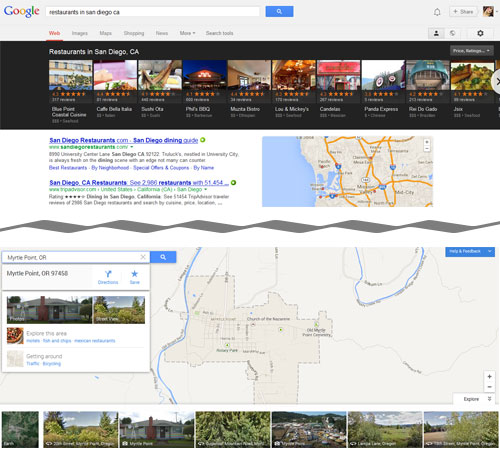
Task: Switch to the Images tab
Action: 80,33
